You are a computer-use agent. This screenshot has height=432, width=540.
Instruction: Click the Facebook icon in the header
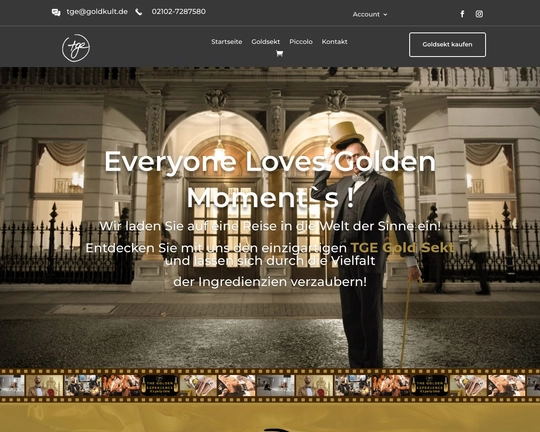coord(462,14)
